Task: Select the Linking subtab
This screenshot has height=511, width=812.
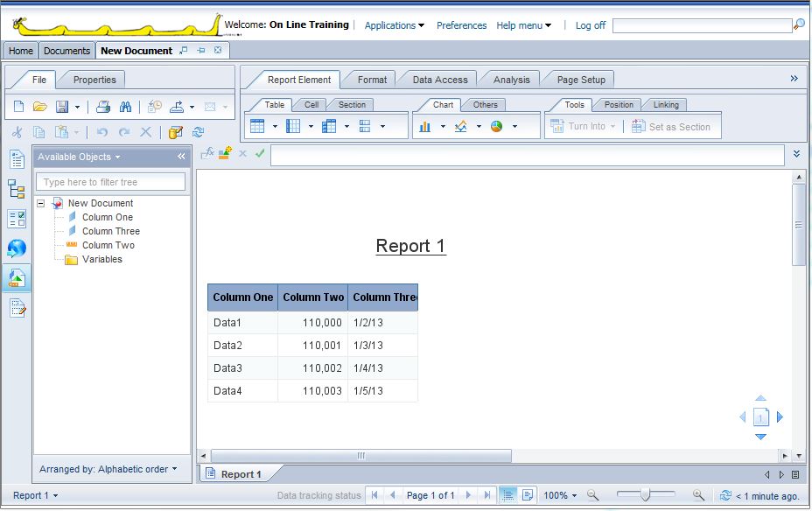Action: tap(666, 105)
